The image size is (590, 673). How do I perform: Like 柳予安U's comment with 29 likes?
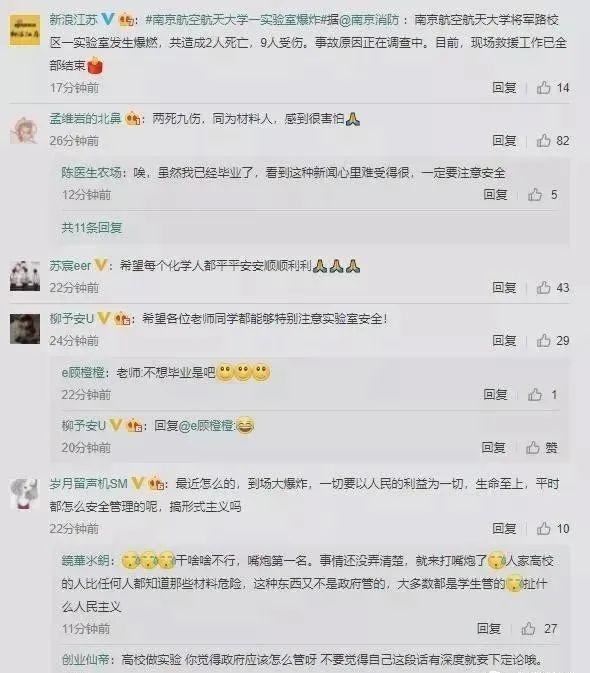click(x=543, y=340)
